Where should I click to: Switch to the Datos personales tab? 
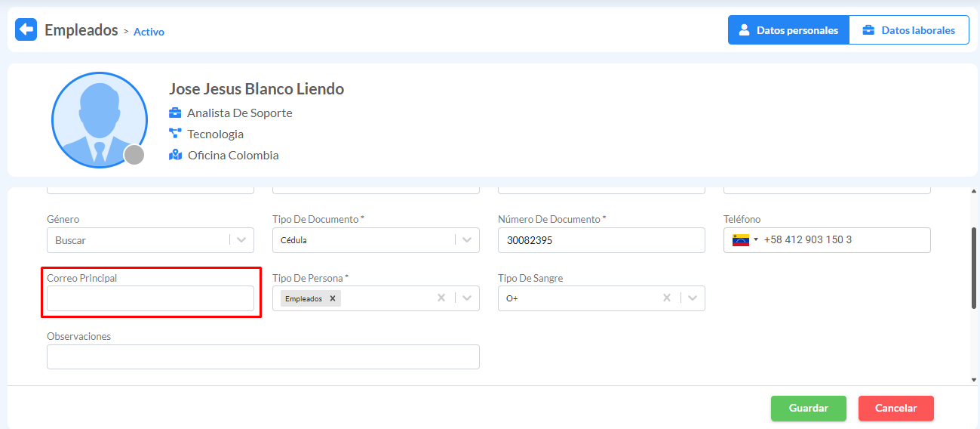click(788, 30)
